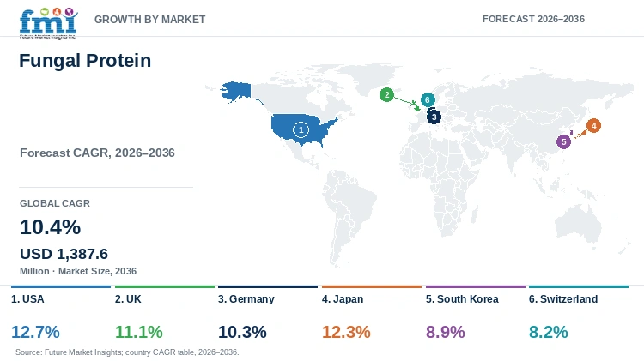Image resolution: width=644 pixels, height=361 pixels.
Task: Click the source citation footnote
Action: coord(127,352)
